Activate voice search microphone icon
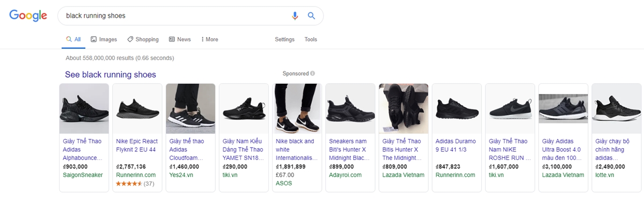 pos(295,16)
